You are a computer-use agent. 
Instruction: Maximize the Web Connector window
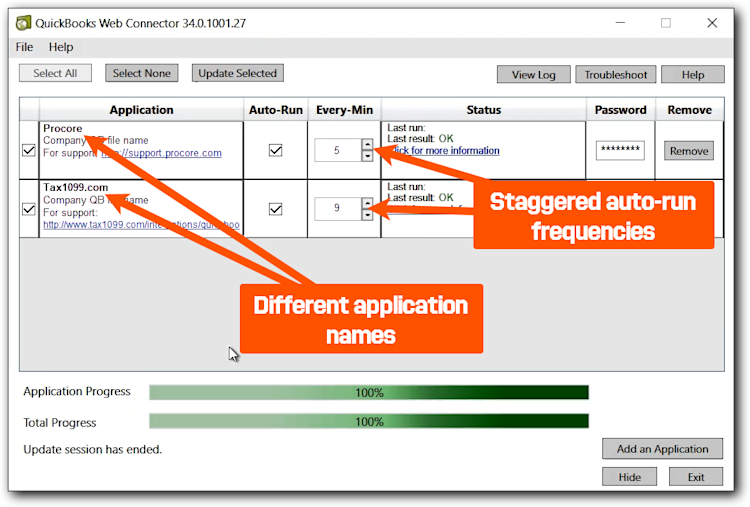pos(666,22)
